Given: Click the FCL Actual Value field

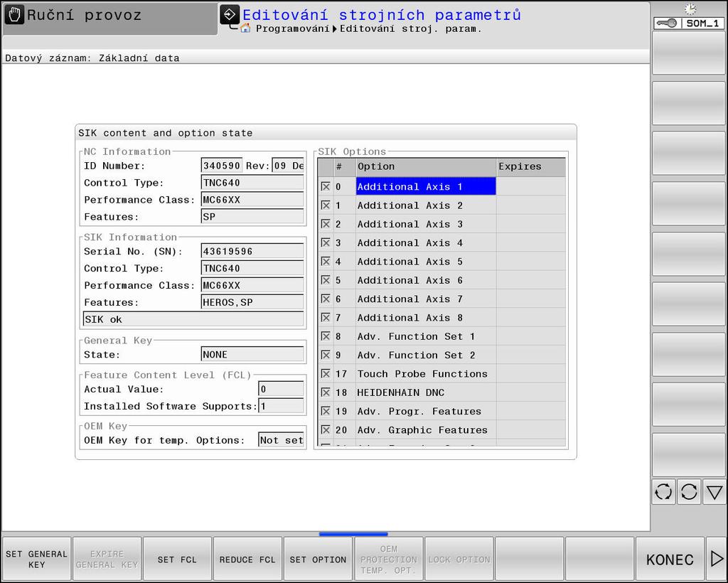Looking at the screenshot, I should click(x=281, y=389).
